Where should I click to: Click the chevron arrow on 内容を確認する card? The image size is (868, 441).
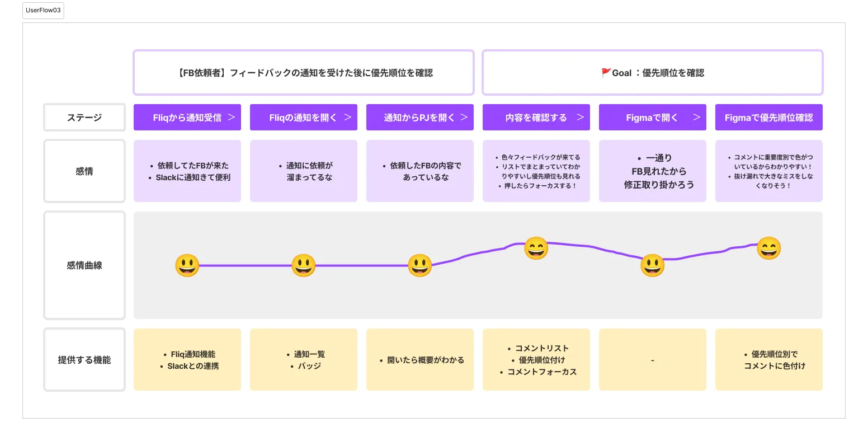[x=581, y=118]
